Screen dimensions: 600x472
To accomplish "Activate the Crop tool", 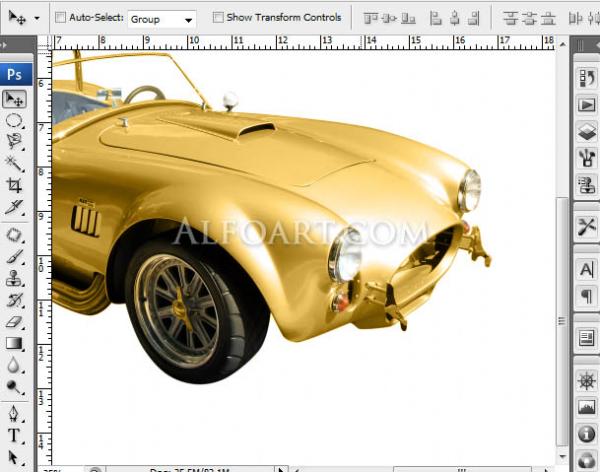I will coord(15,185).
